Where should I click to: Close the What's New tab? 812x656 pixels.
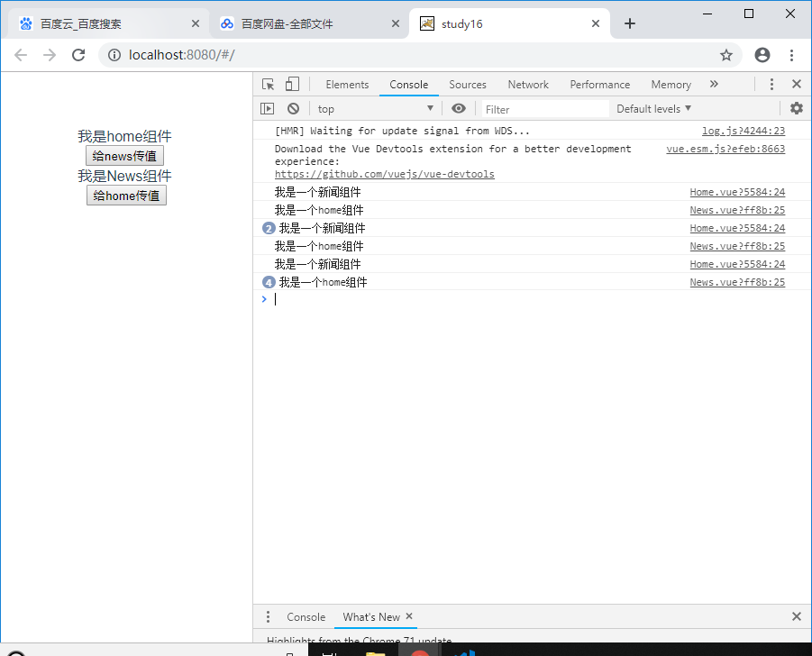point(409,616)
